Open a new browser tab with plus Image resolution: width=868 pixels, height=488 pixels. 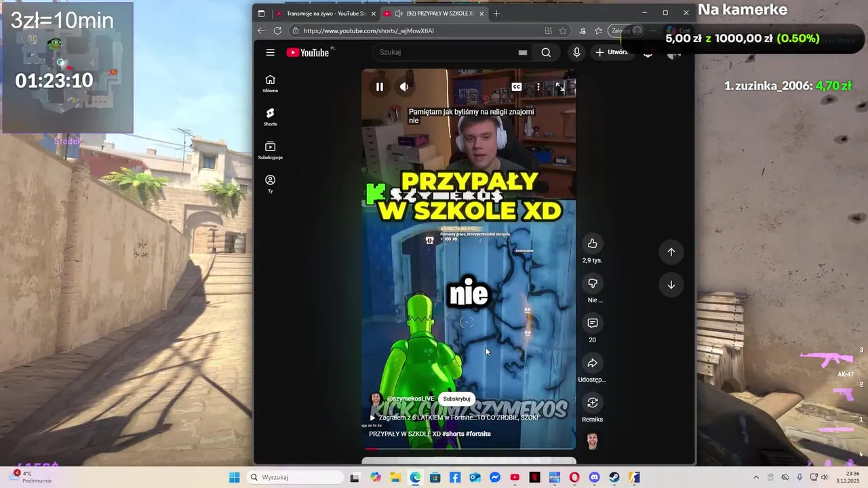[496, 13]
